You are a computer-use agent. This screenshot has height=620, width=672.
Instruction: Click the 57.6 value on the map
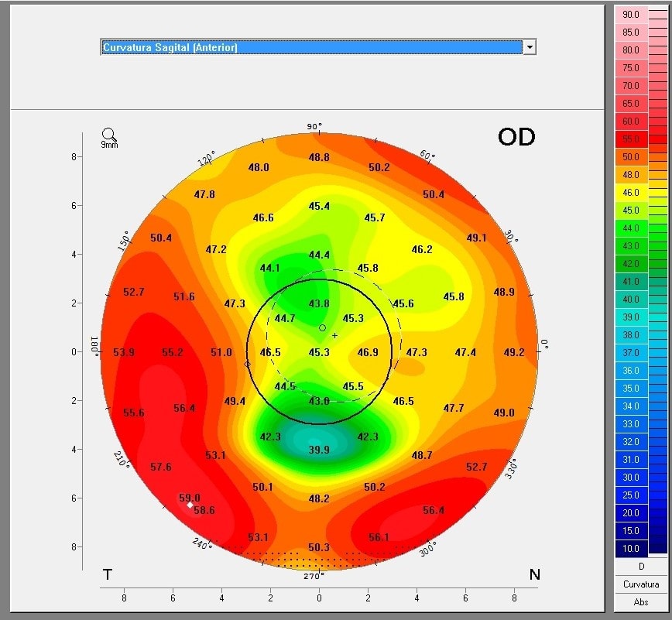pyautogui.click(x=161, y=467)
